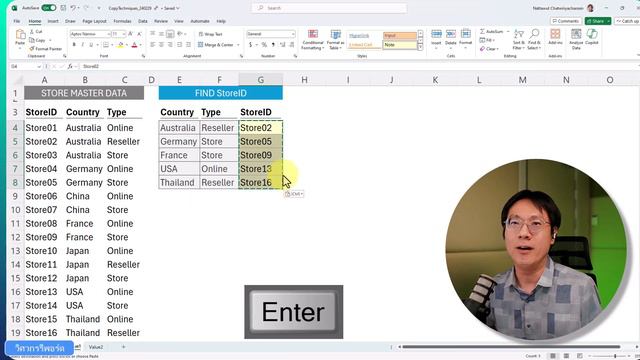The image size is (640, 360).
Task: Expand the cell styles gallery arrow
Action: (420, 48)
